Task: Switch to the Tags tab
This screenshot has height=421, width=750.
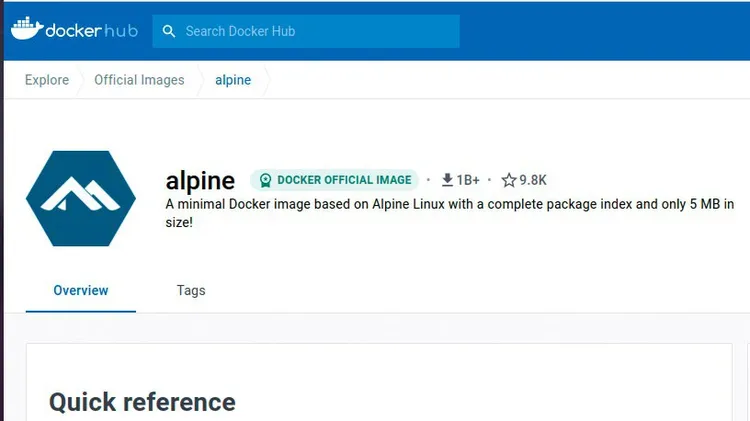Action: [x=191, y=290]
